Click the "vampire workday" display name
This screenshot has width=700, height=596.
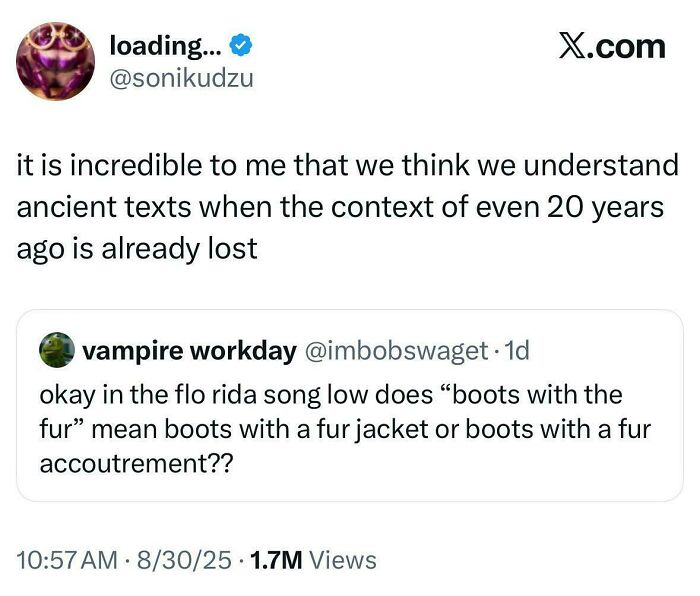pyautogui.click(x=188, y=351)
